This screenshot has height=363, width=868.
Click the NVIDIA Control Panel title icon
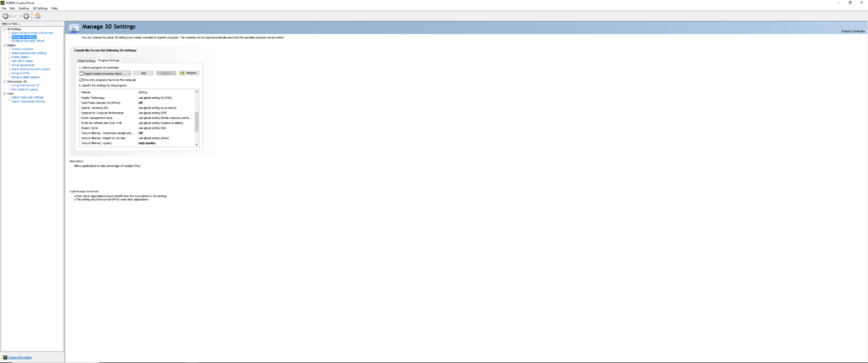(x=3, y=3)
